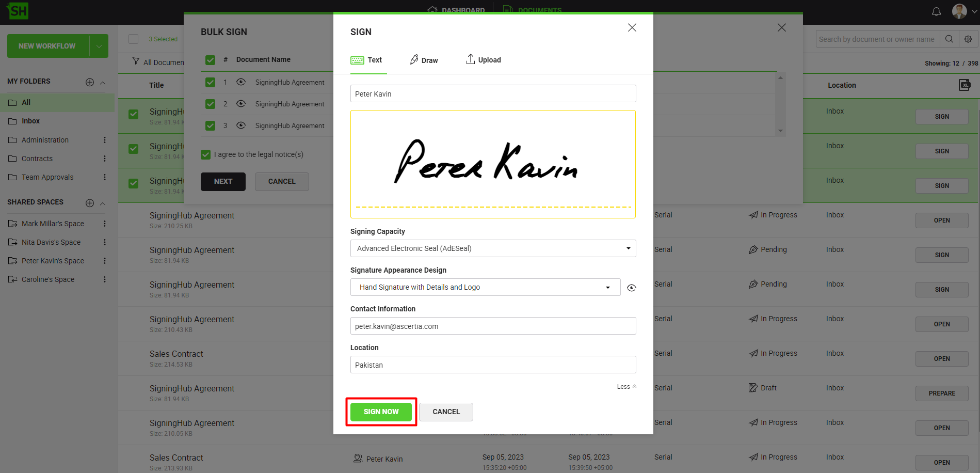Open the search settings gear icon

[968, 39]
